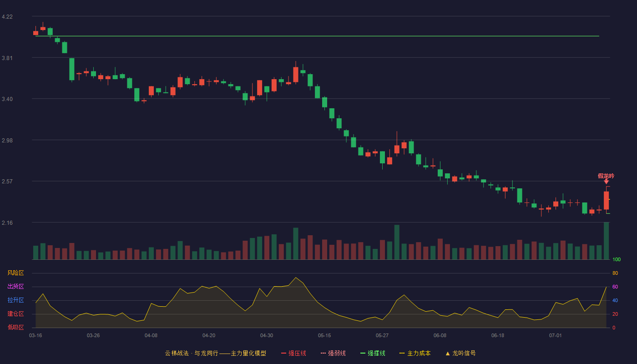This screenshot has width=637, height=364.
Task: Click the 03-16 date label
Action: [x=35, y=335]
